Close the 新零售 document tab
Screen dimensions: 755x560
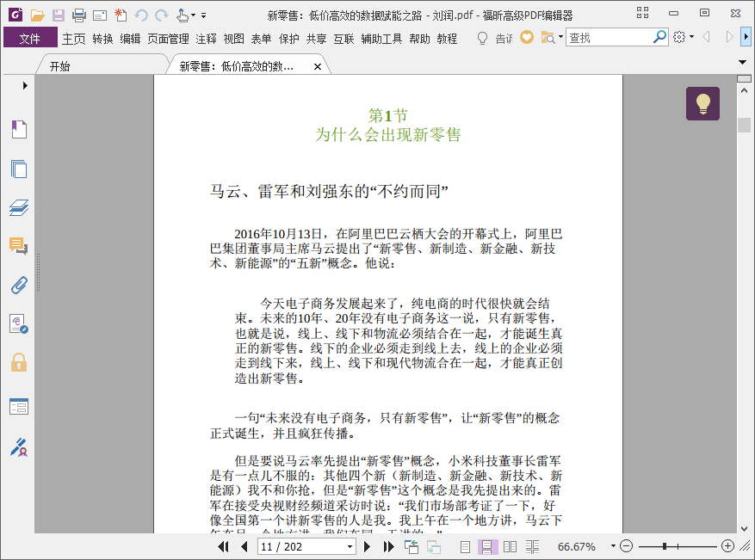click(x=318, y=67)
